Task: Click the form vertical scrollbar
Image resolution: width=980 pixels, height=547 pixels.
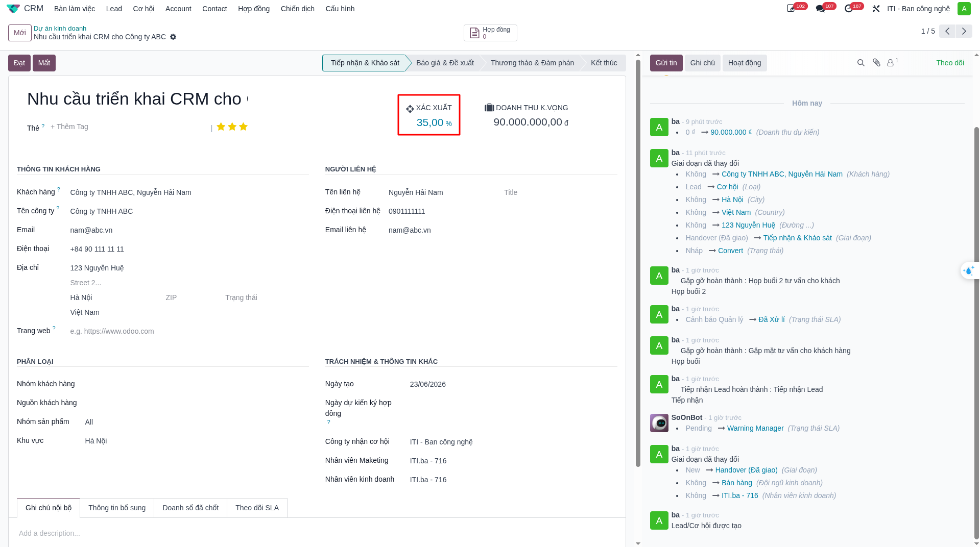Action: point(638,263)
